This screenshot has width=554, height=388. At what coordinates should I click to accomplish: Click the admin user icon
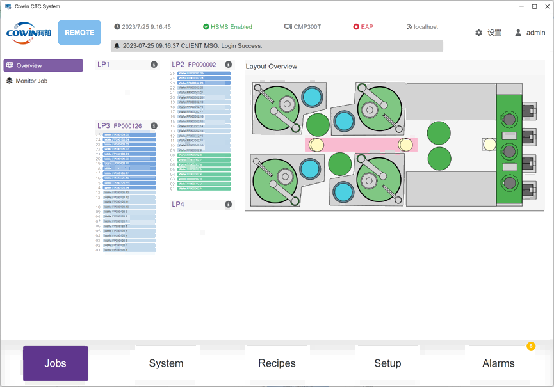[x=518, y=33]
